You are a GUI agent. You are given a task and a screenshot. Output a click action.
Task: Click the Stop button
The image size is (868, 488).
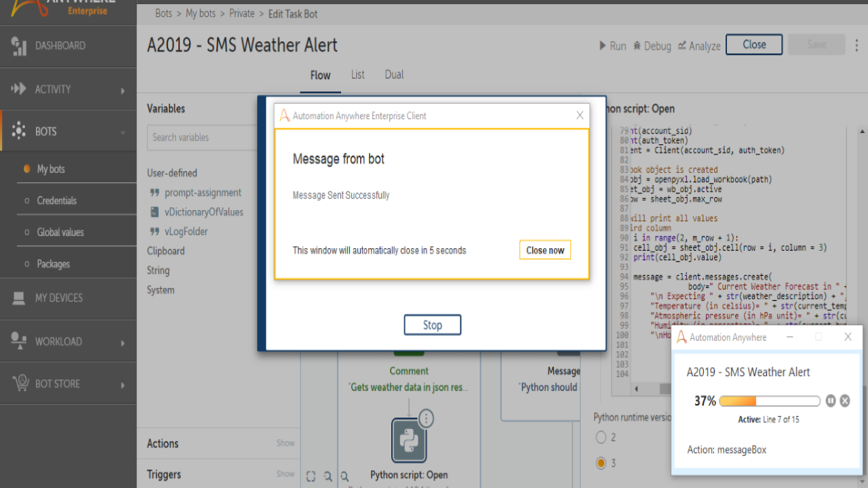tap(433, 325)
